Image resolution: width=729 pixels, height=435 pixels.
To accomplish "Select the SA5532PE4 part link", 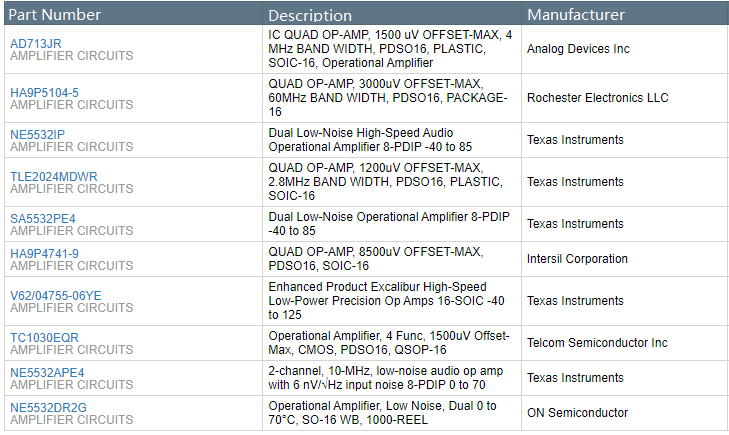I will [x=43, y=218].
